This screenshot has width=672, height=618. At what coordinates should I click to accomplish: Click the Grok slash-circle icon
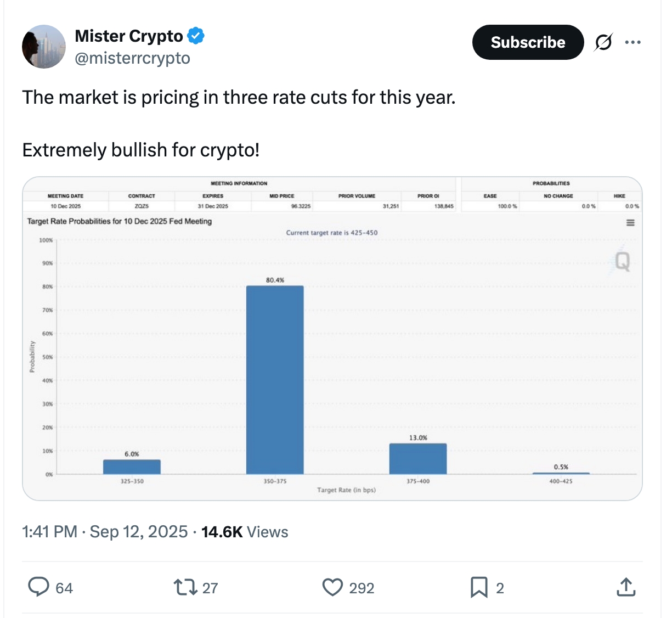[x=603, y=42]
